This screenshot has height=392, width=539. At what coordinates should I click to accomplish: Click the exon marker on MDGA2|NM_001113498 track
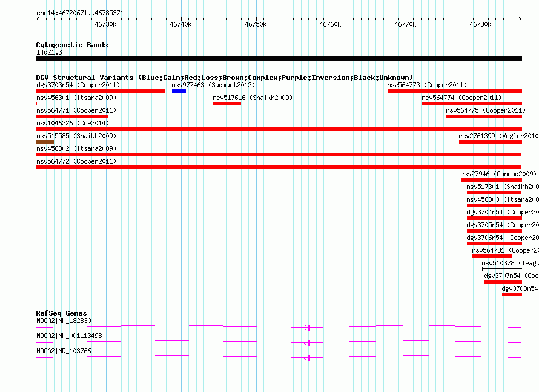point(309,343)
